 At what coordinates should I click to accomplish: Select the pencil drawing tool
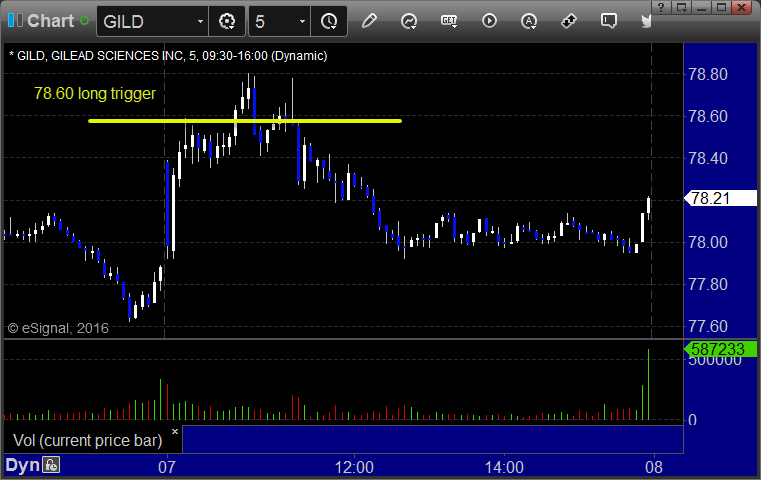(x=369, y=21)
